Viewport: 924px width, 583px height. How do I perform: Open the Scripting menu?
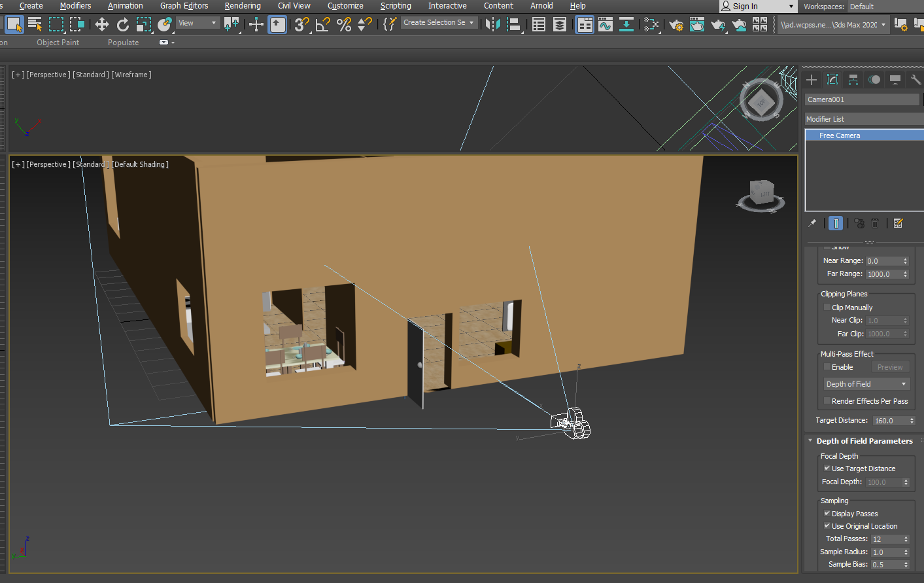point(396,6)
